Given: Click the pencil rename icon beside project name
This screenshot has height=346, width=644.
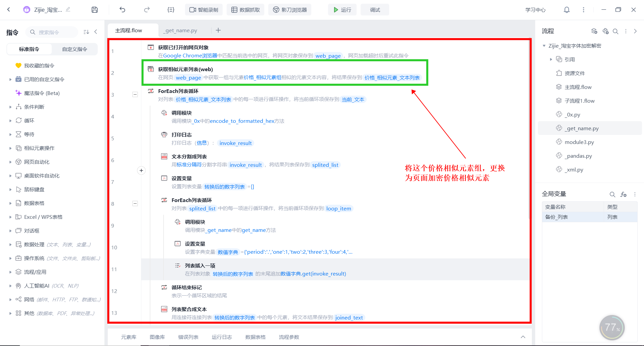Looking at the screenshot, I should [68, 9].
